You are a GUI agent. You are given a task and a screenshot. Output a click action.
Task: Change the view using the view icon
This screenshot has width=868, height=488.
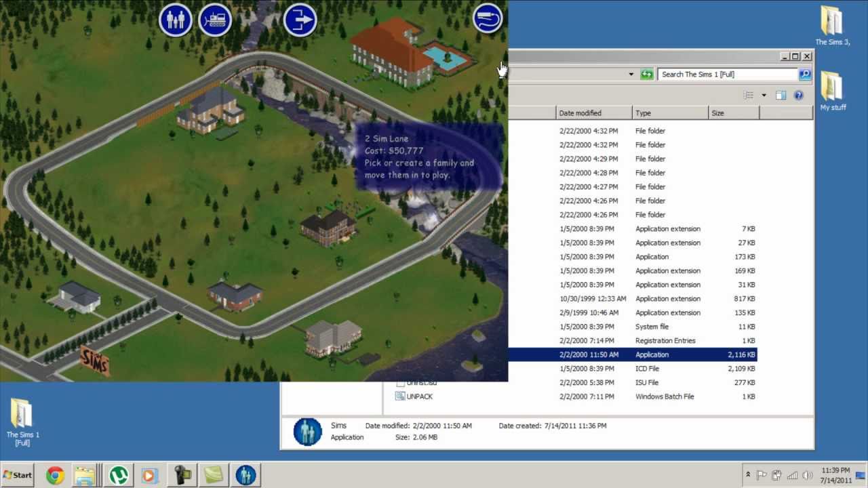[749, 96]
